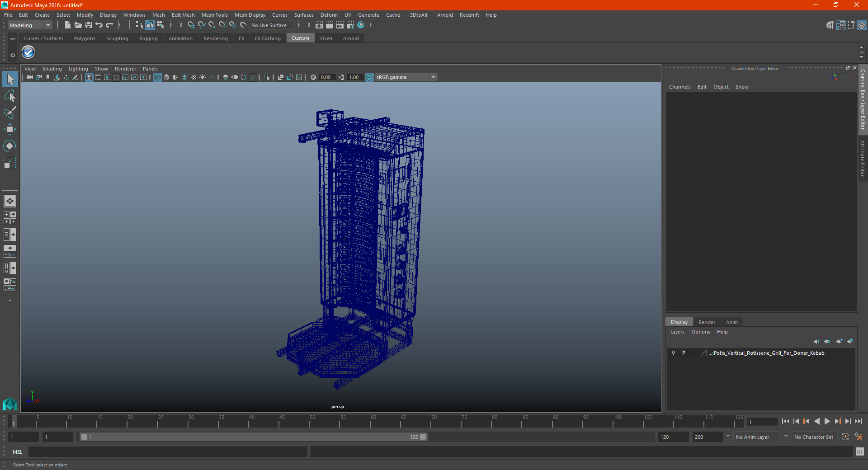Click the MEL command line input field
Viewport: 868px width, 470px height.
tap(168, 451)
